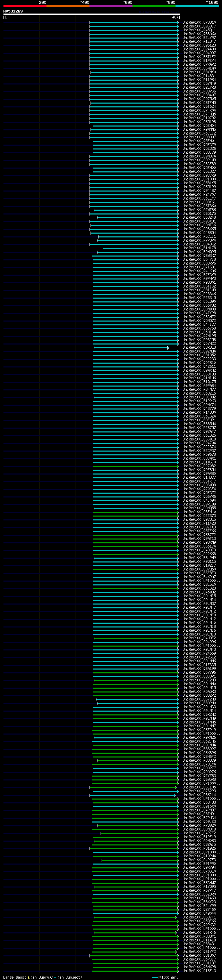This screenshot has width=222, height=980.
Task: Select hit UniRef100_P93407
Action: click(x=199, y=95)
